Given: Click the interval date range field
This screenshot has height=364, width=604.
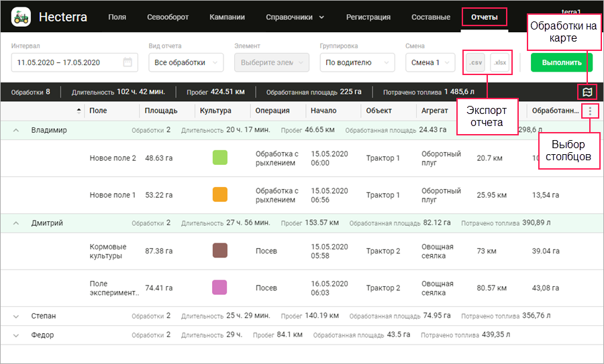Looking at the screenshot, I should tap(67, 62).
